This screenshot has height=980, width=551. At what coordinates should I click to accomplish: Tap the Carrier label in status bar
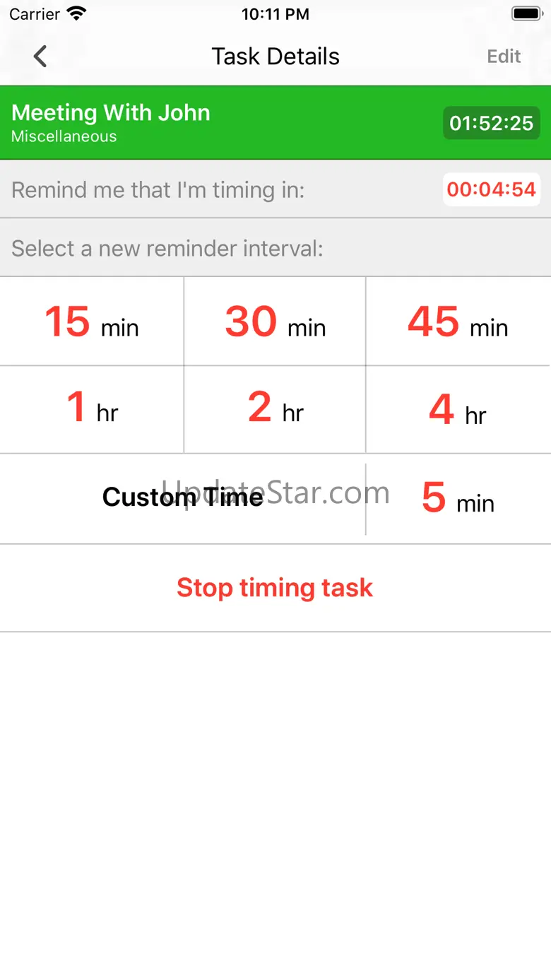click(x=35, y=14)
